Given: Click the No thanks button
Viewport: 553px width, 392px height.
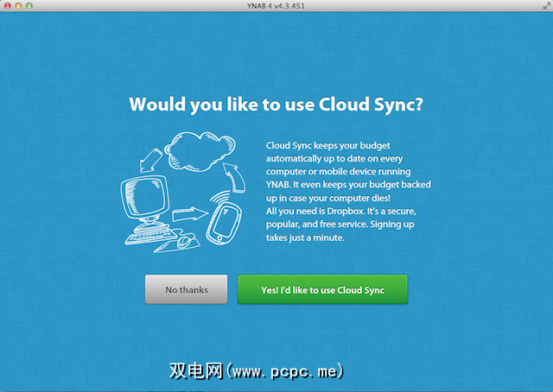Looking at the screenshot, I should click(187, 289).
